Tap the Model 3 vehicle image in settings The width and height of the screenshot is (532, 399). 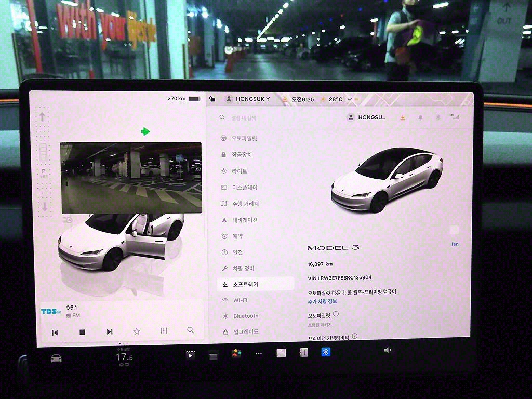[x=386, y=180]
